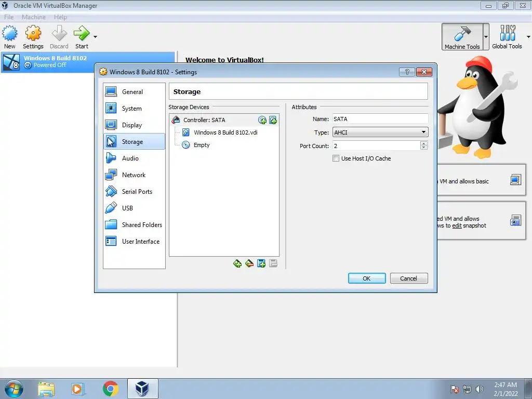Open the Shared Folders settings category
Viewport: 532px width, 399px height.
pos(134,224)
